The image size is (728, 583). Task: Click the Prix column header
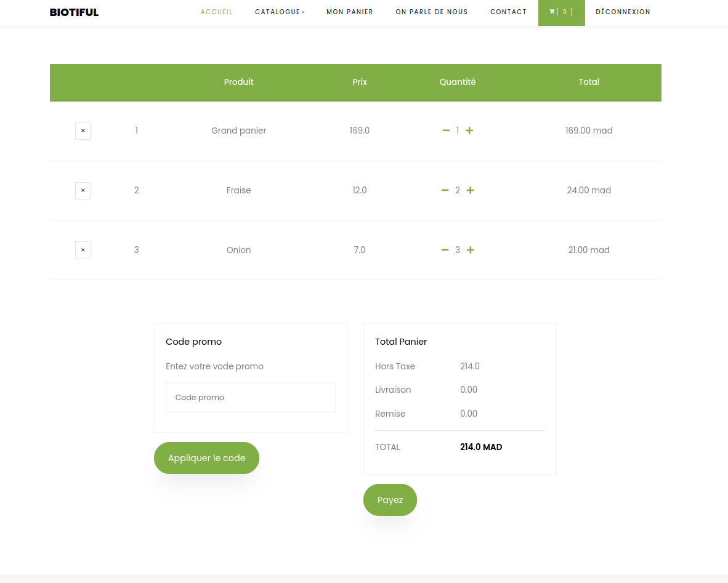click(359, 82)
